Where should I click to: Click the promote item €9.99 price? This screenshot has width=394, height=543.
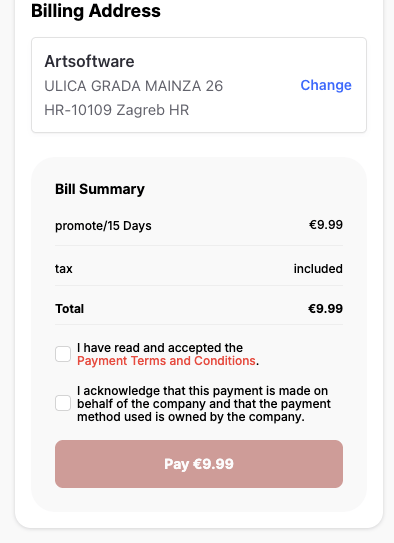point(326,225)
